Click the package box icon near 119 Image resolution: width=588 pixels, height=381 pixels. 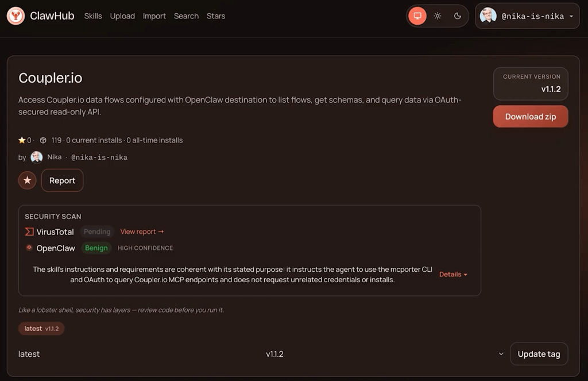coord(43,140)
